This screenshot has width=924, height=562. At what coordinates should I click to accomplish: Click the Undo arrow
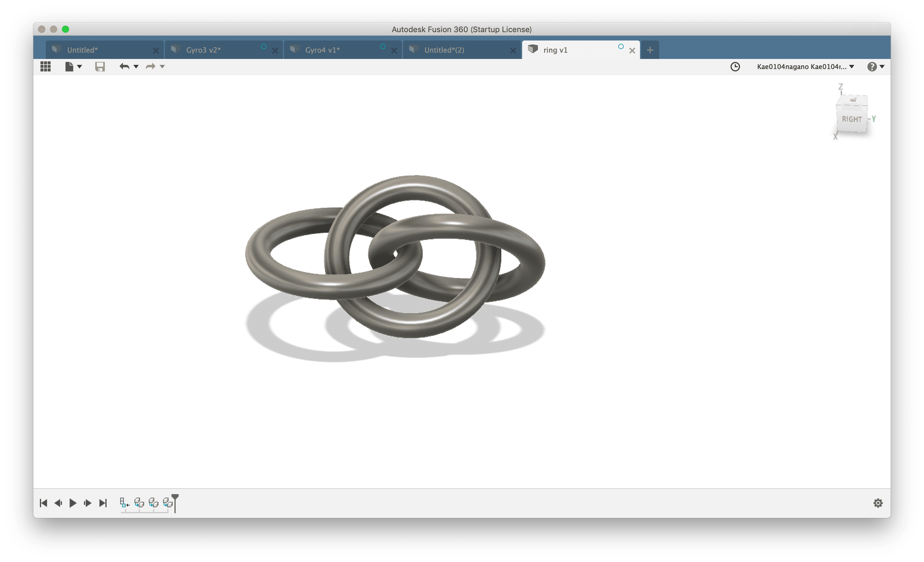click(x=124, y=67)
